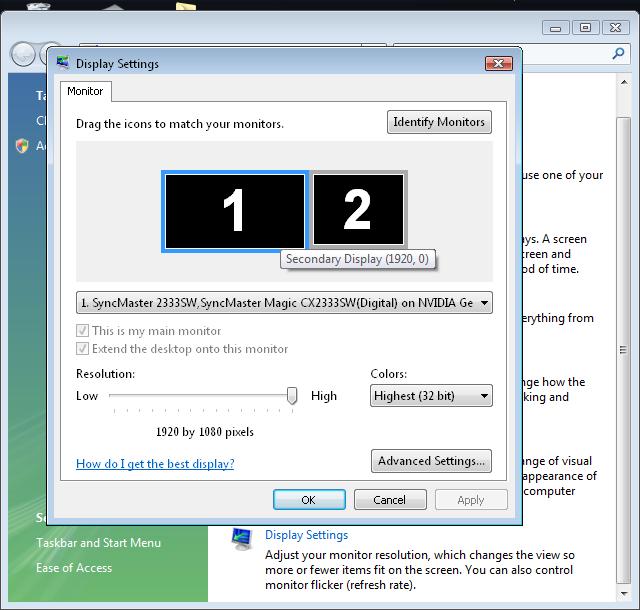Click the Identify Monitors button
The width and height of the screenshot is (640, 610).
(x=439, y=122)
